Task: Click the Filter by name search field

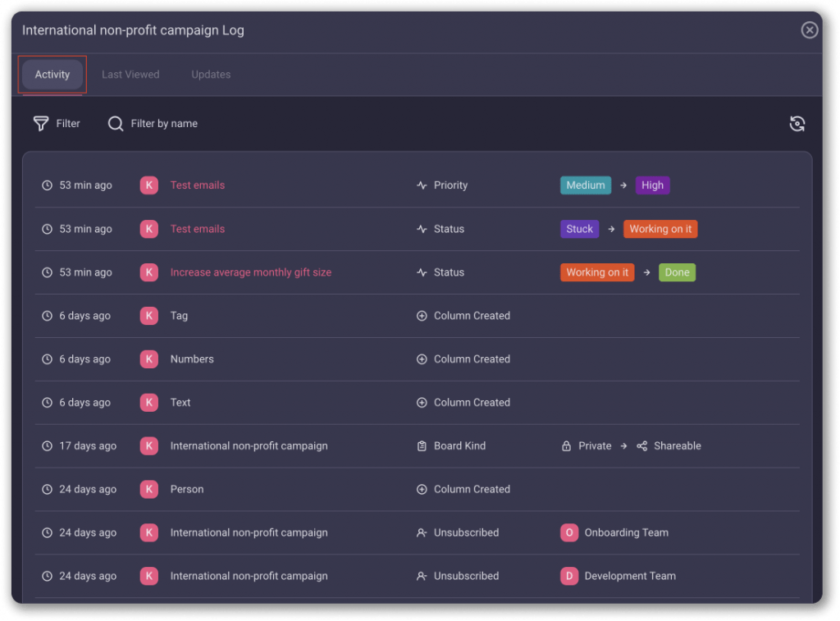Action: tap(164, 124)
